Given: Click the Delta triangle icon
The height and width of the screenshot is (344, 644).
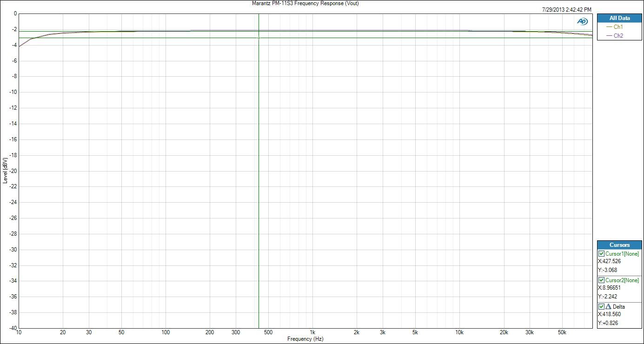Looking at the screenshot, I should 608,307.
